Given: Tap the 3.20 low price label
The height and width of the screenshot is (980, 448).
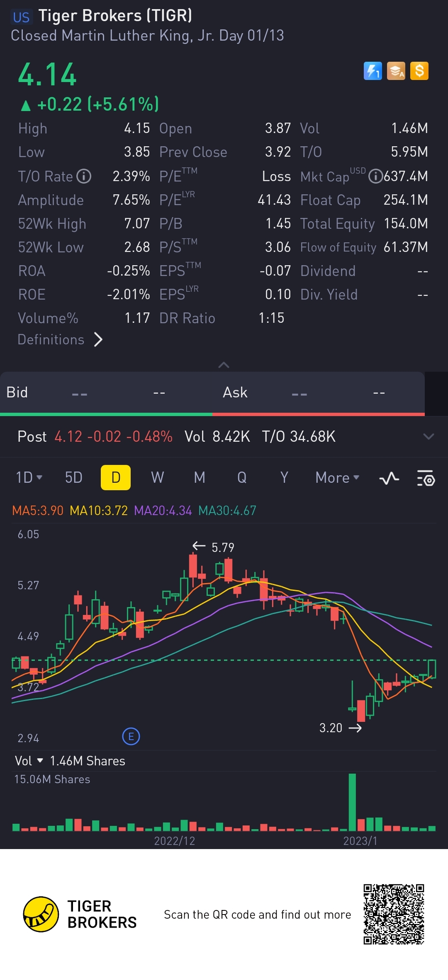Looking at the screenshot, I should click(x=331, y=728).
